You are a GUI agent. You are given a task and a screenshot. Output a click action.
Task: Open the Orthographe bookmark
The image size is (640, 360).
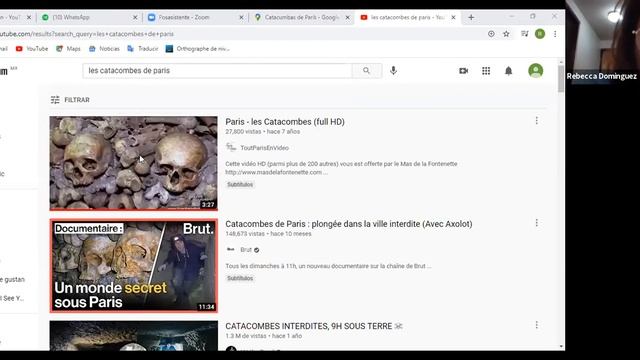pyautogui.click(x=198, y=49)
